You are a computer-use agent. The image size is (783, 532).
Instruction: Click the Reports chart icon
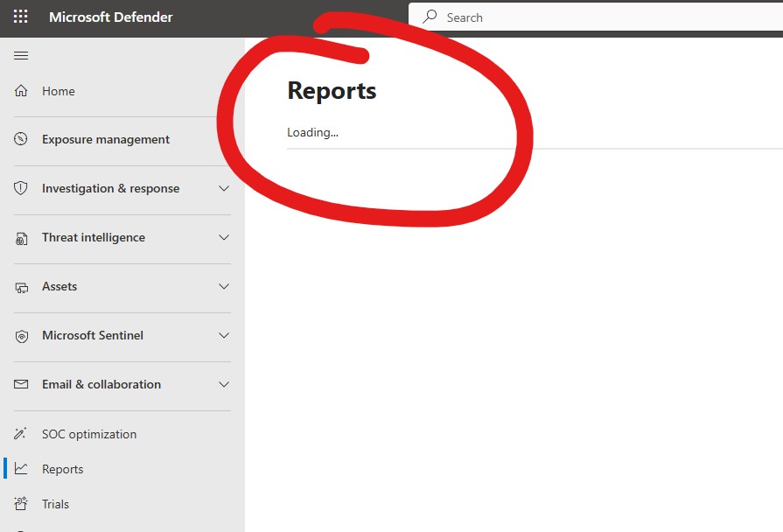pyautogui.click(x=21, y=468)
